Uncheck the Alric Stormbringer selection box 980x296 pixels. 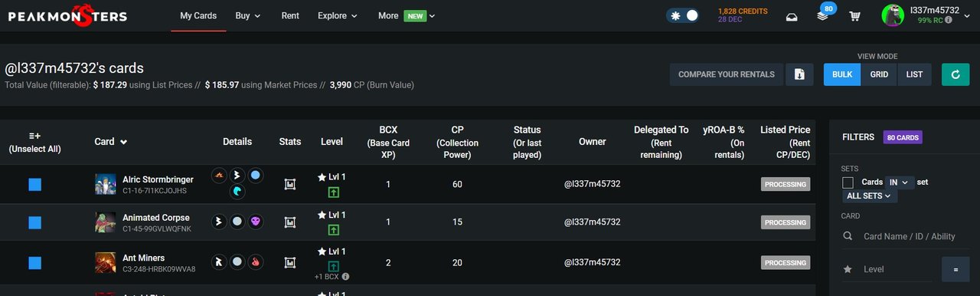[34, 184]
